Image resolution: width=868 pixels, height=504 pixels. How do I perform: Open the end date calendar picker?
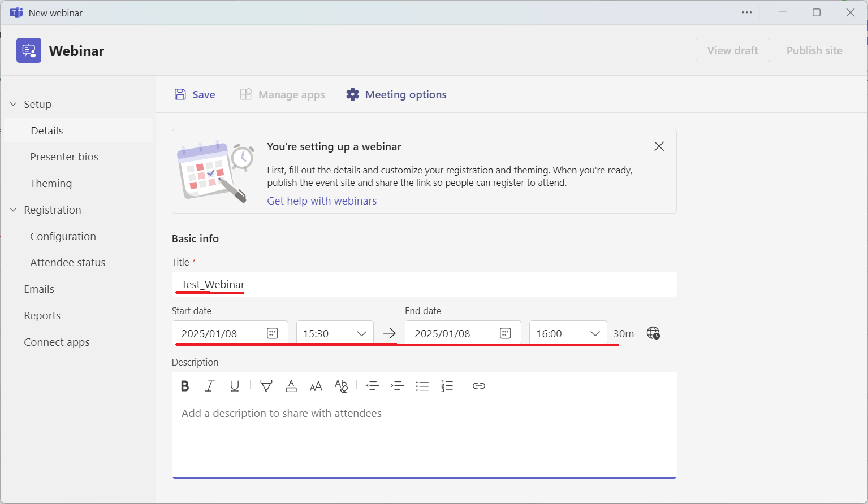(x=506, y=333)
